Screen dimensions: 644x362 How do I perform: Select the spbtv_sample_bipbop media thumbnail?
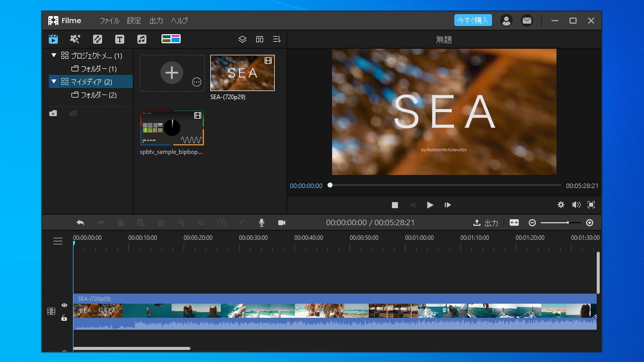click(172, 128)
